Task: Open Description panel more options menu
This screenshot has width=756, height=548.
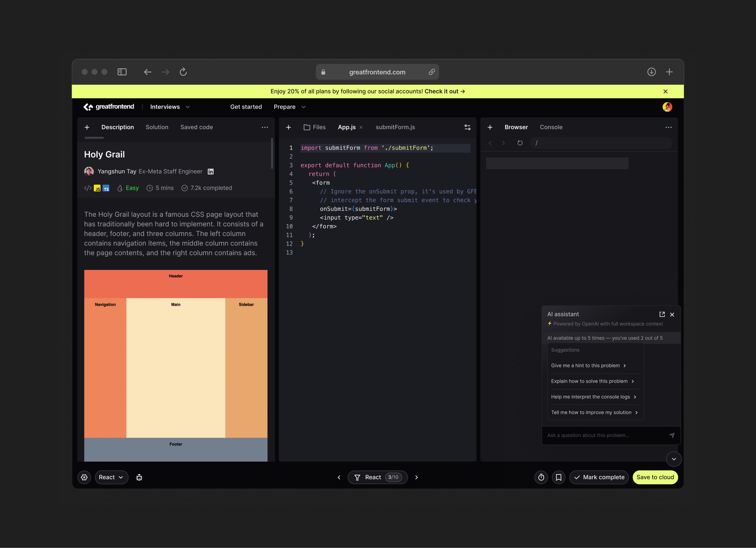Action: (265, 127)
